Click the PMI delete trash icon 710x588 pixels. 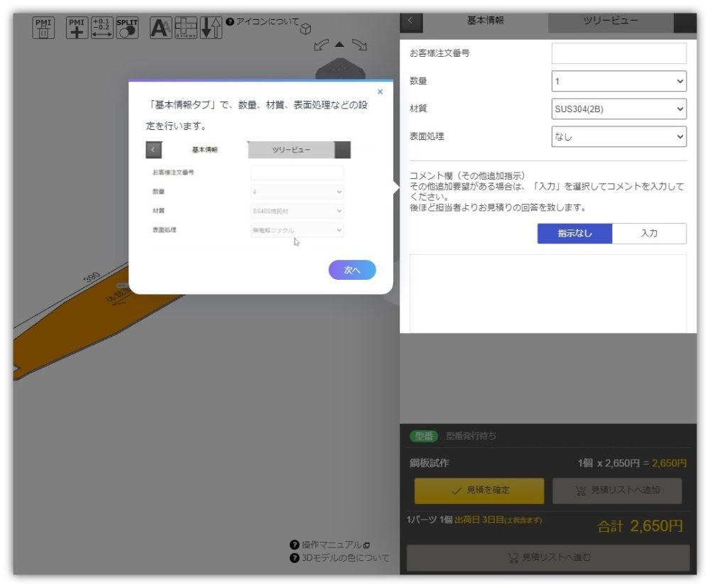coord(43,28)
